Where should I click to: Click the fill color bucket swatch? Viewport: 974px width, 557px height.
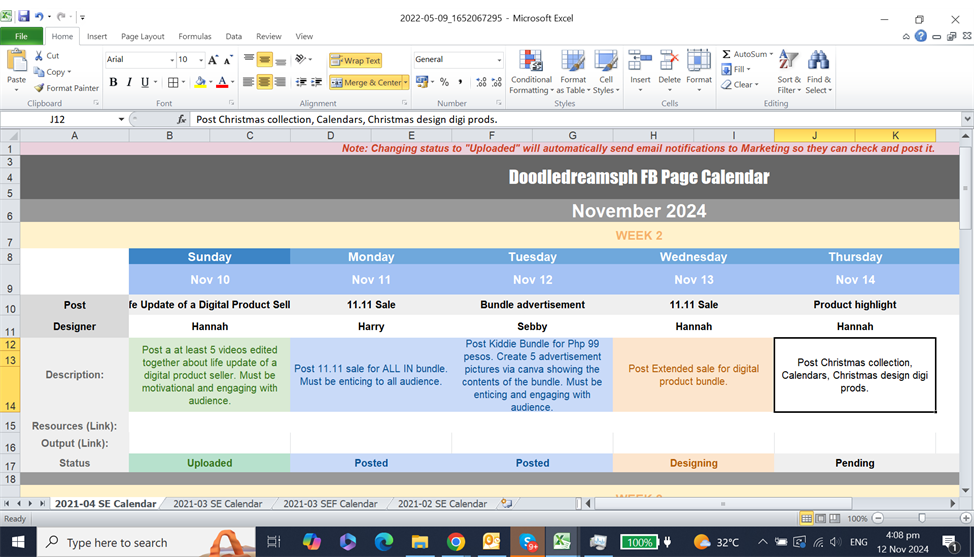200,82
